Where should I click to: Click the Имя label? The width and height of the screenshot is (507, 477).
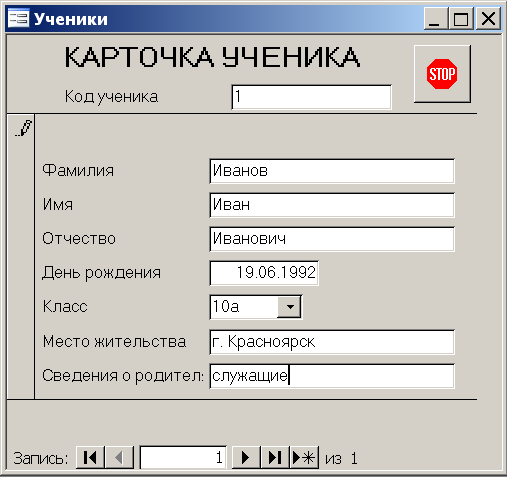click(x=58, y=204)
